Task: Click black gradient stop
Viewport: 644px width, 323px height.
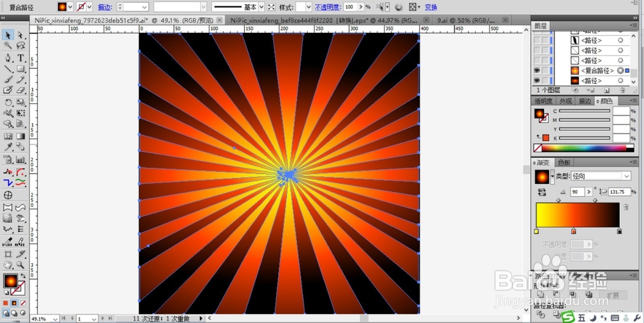Action: 620,231
